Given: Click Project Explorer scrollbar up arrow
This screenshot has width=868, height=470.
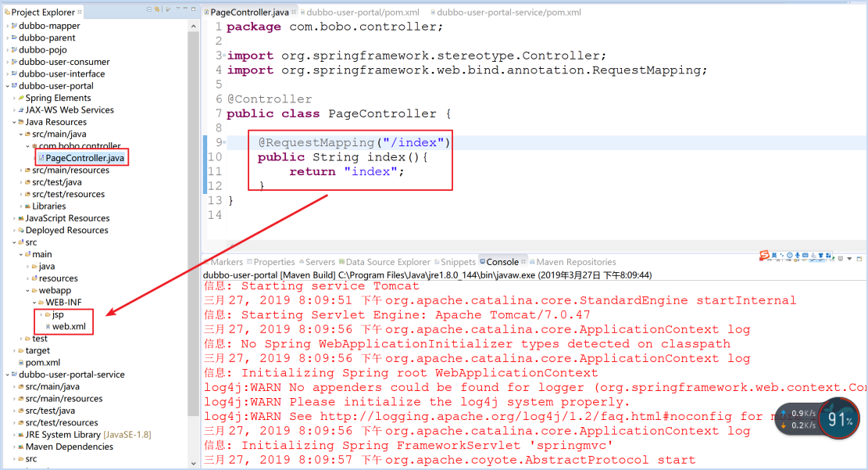Looking at the screenshot, I should pos(193,26).
